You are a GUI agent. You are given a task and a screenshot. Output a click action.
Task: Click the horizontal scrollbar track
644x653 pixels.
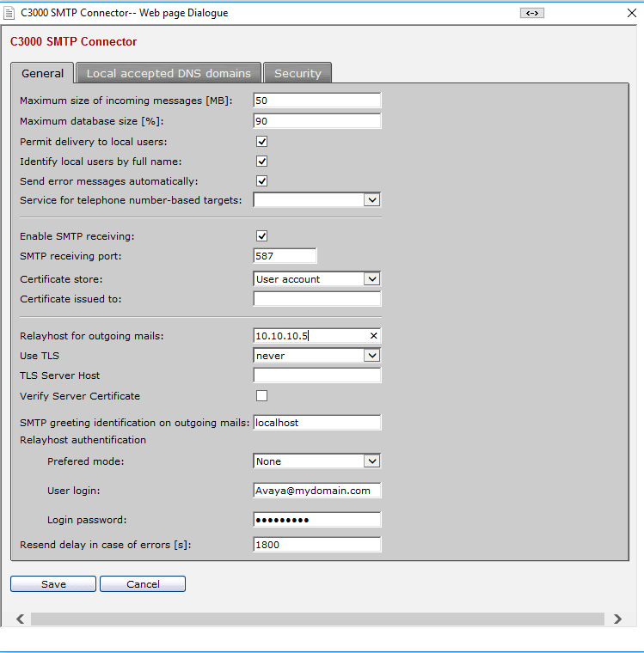[x=317, y=619]
